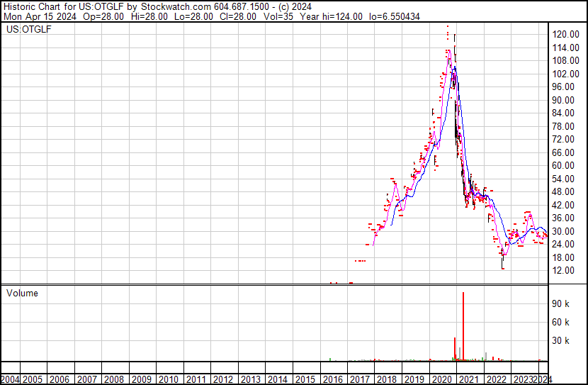Click the 90.00 price axis label
This screenshot has width=588, height=385.
tap(563, 100)
